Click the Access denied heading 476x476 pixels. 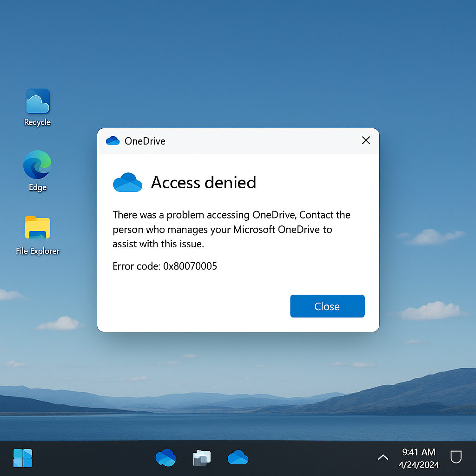click(204, 182)
